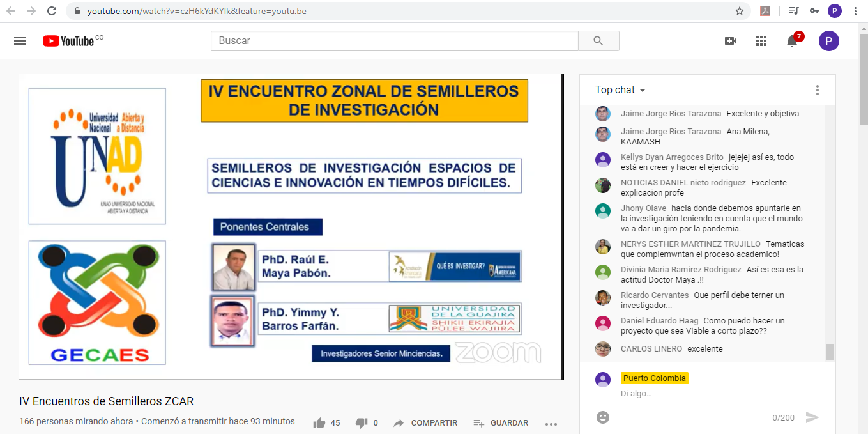Viewport: 868px width, 434px height.
Task: Click COMPARTIR to share the video
Action: [x=425, y=423]
